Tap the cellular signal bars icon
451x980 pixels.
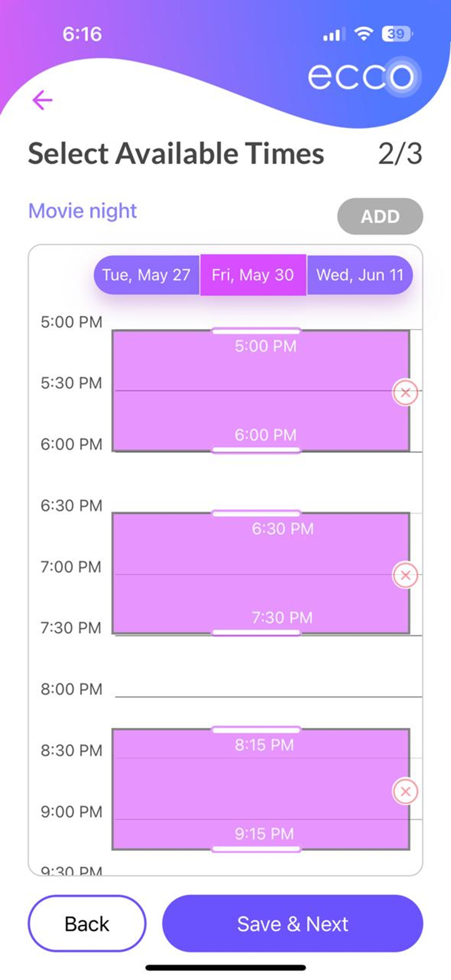click(x=334, y=34)
